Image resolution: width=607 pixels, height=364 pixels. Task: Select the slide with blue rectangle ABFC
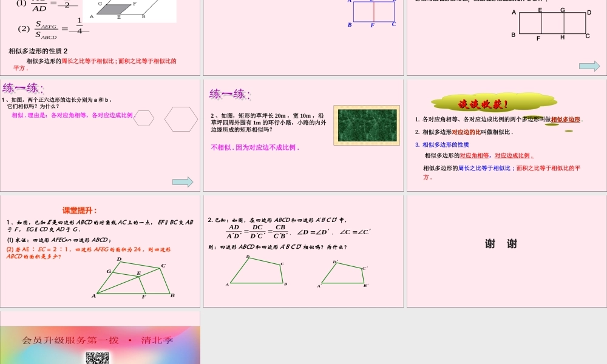pyautogui.click(x=303, y=38)
